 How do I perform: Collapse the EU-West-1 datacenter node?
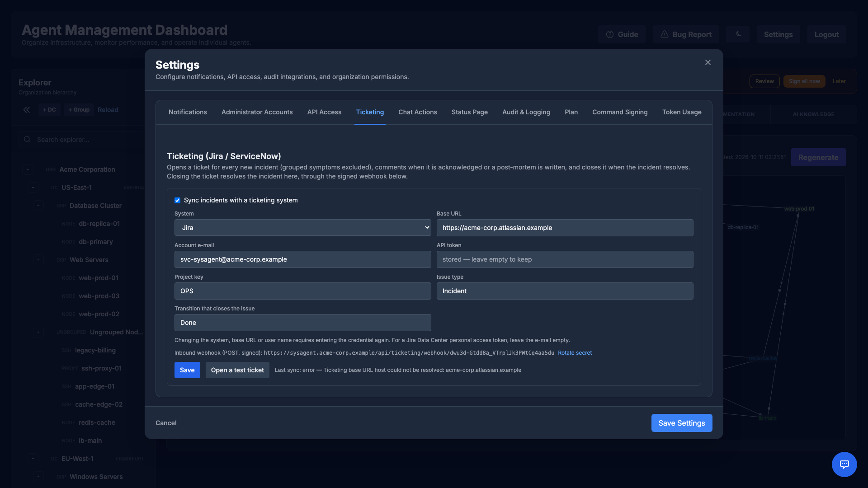pyautogui.click(x=33, y=459)
